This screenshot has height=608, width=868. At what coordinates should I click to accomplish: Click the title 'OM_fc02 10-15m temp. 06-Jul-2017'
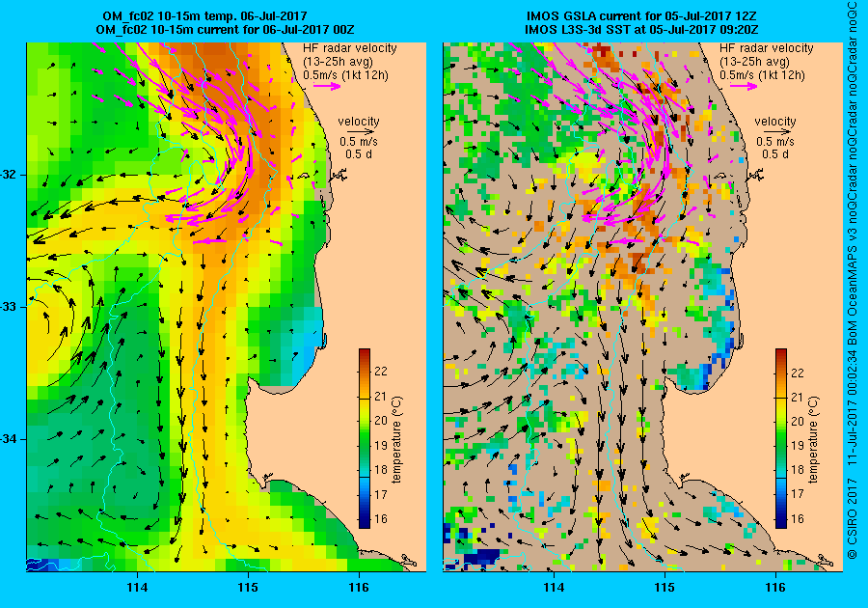tap(204, 16)
